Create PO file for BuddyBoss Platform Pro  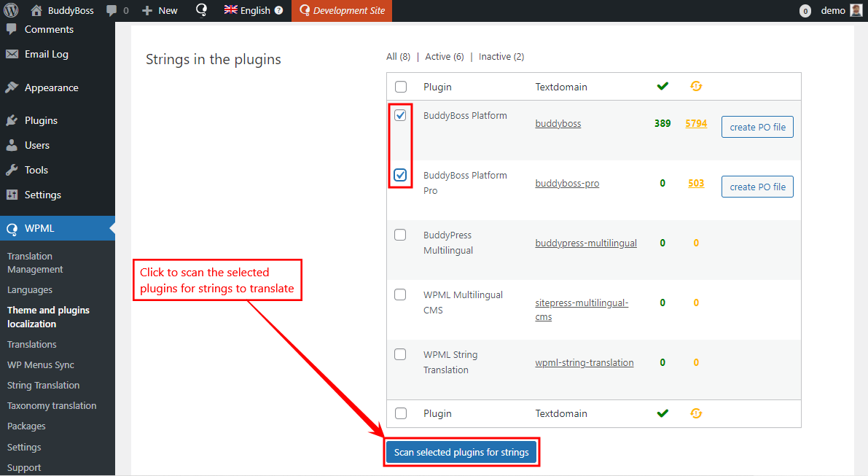[757, 187]
